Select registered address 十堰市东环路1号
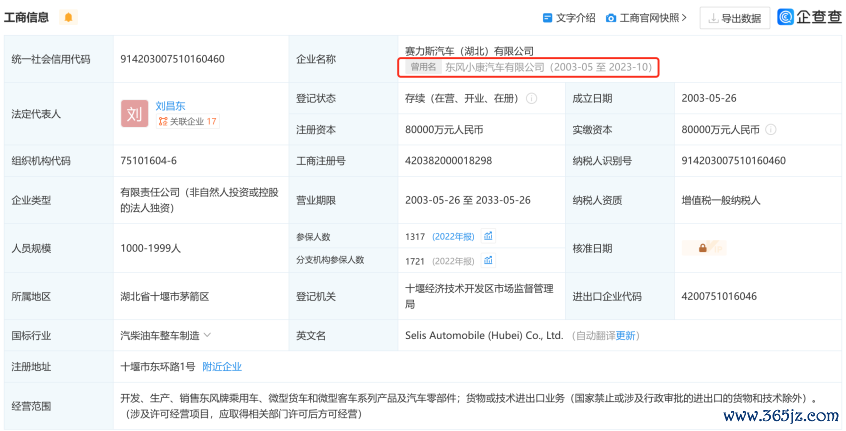 coord(158,367)
